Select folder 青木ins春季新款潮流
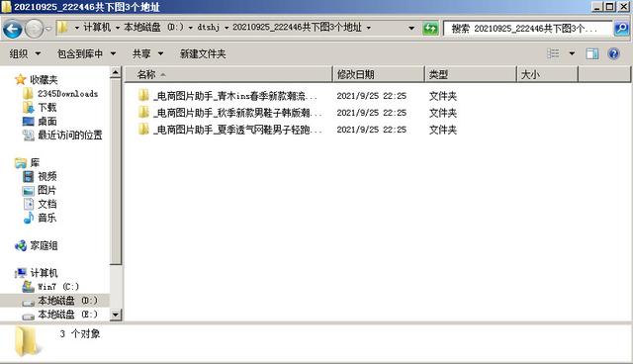 click(x=235, y=96)
